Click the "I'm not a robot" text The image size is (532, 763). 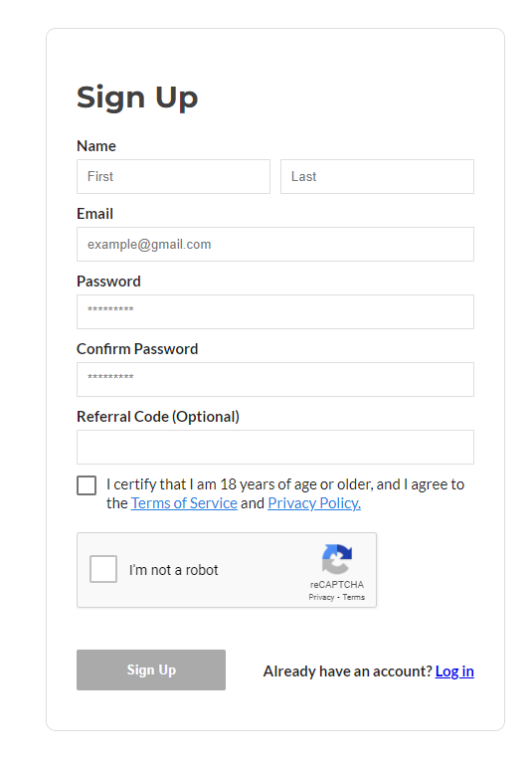pyautogui.click(x=174, y=570)
